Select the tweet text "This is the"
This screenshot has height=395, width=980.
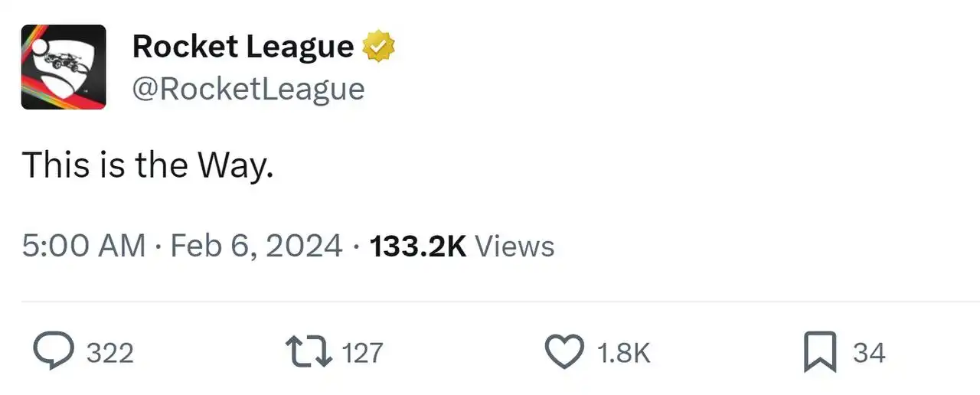[106, 164]
